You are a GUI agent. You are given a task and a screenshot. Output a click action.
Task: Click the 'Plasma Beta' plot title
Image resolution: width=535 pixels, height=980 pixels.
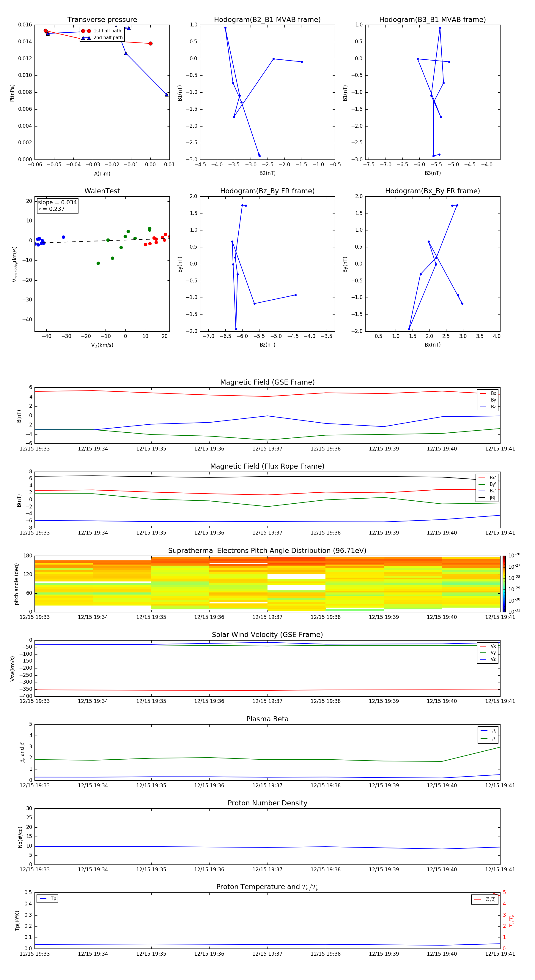[267, 719]
